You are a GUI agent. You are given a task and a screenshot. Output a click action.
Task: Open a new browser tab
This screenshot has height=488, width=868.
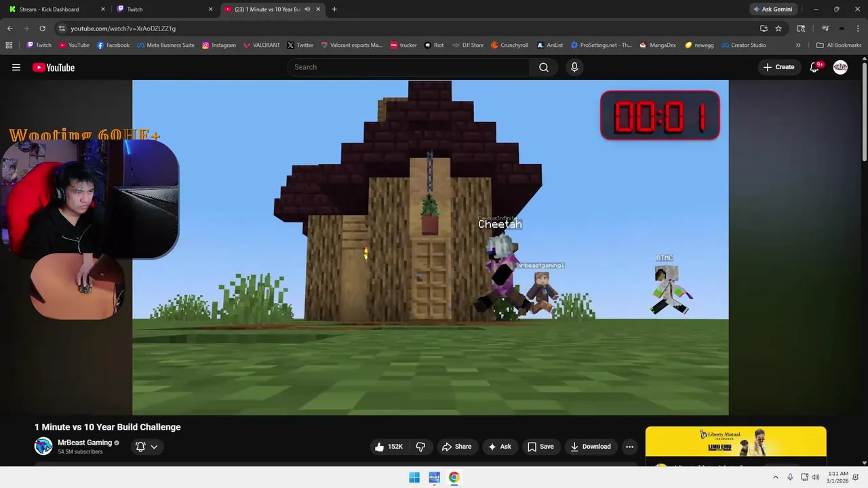[x=334, y=9]
